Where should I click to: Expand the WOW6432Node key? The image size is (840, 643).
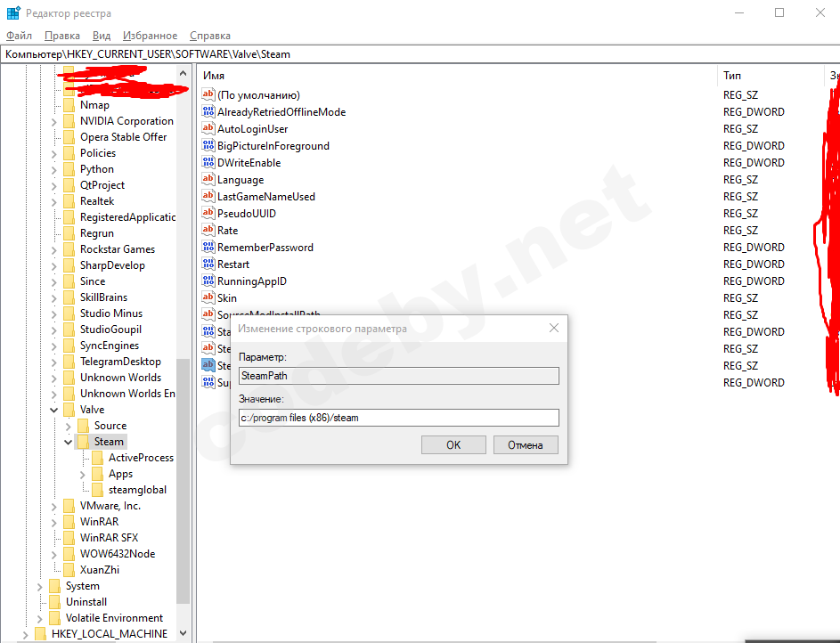point(54,555)
